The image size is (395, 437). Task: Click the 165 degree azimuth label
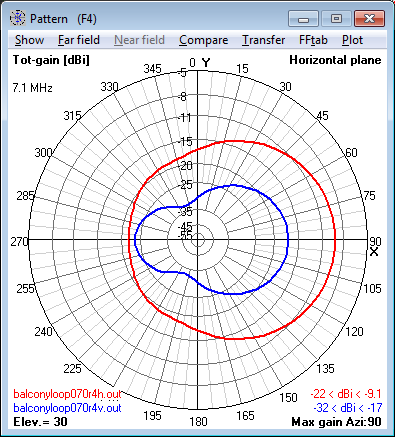(x=245, y=416)
